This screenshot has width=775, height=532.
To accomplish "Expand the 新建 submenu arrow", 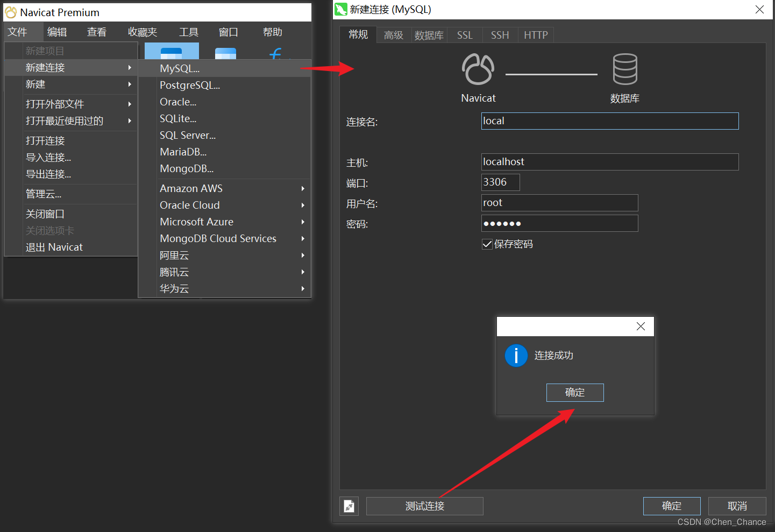I will [130, 84].
